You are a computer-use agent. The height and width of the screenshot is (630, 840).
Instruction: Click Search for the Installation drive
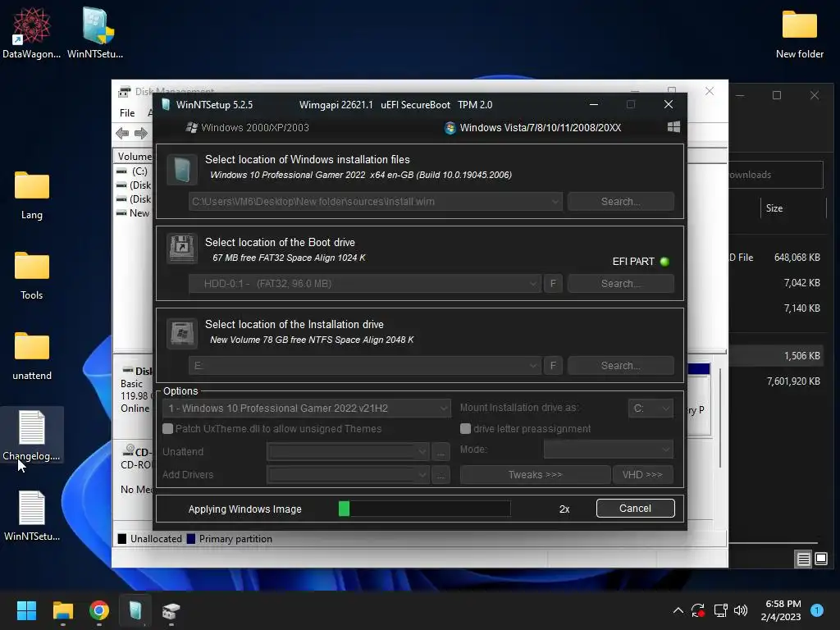[x=620, y=365]
